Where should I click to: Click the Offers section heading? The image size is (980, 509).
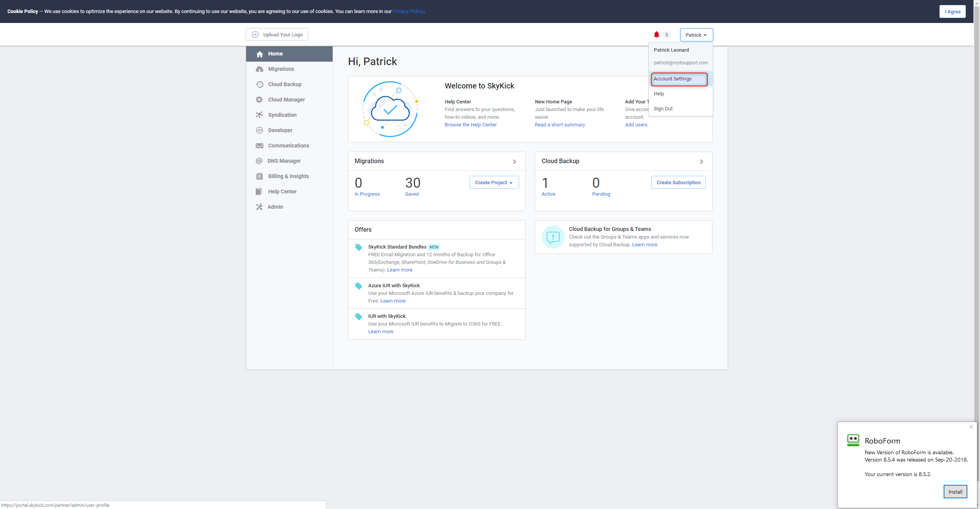pos(363,230)
